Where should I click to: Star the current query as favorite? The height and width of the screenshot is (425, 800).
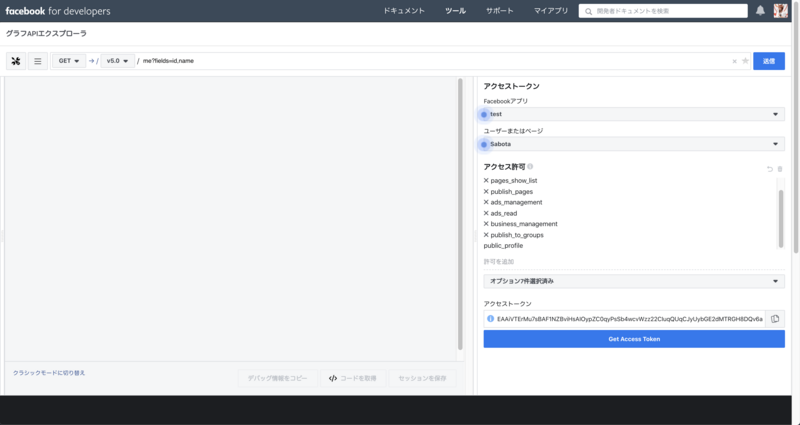745,61
